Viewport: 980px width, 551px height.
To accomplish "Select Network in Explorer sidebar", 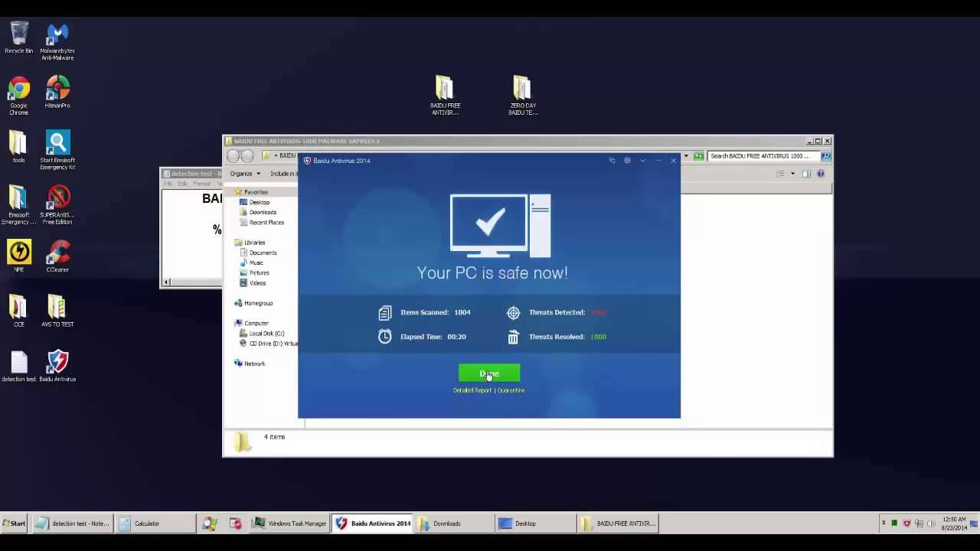I will point(255,364).
